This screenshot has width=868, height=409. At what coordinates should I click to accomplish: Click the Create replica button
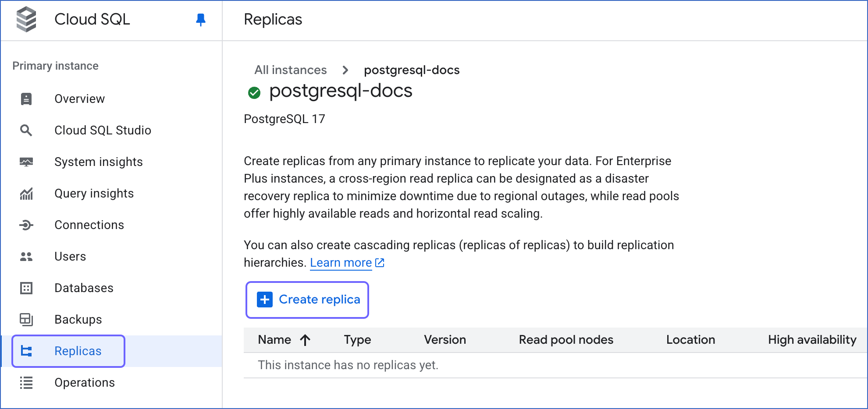click(x=307, y=300)
